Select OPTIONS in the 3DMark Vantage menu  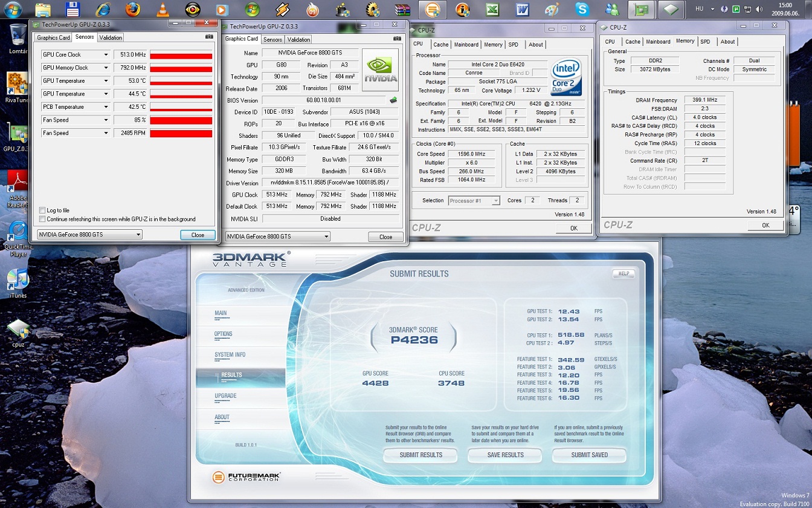(223, 334)
